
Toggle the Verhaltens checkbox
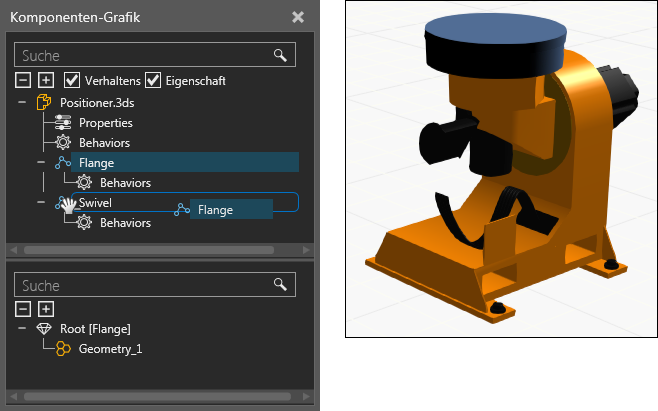[72, 80]
